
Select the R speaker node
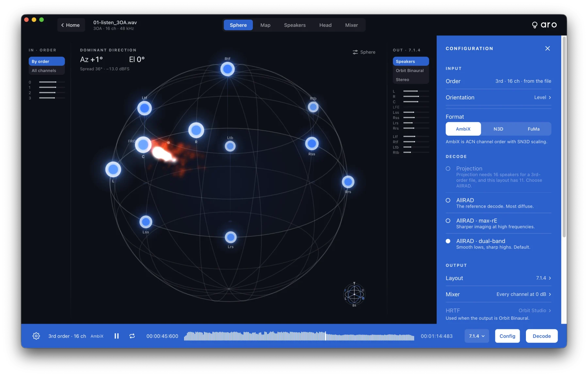(x=196, y=130)
